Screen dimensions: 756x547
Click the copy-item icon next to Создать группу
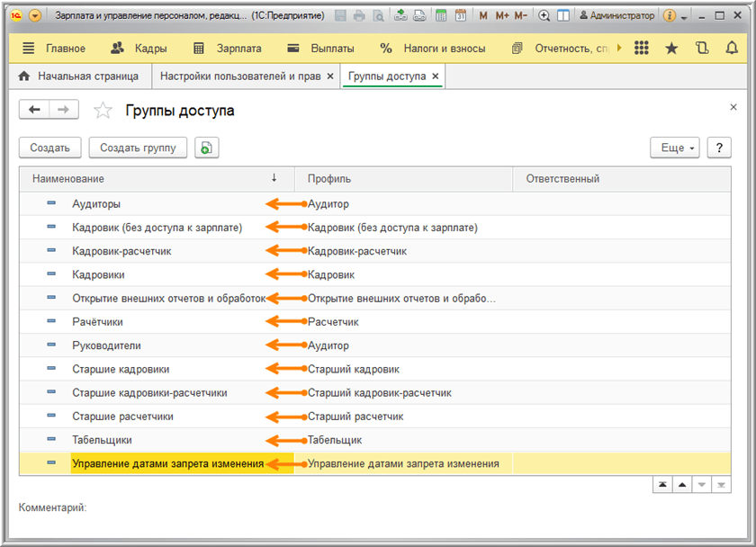click(x=207, y=148)
